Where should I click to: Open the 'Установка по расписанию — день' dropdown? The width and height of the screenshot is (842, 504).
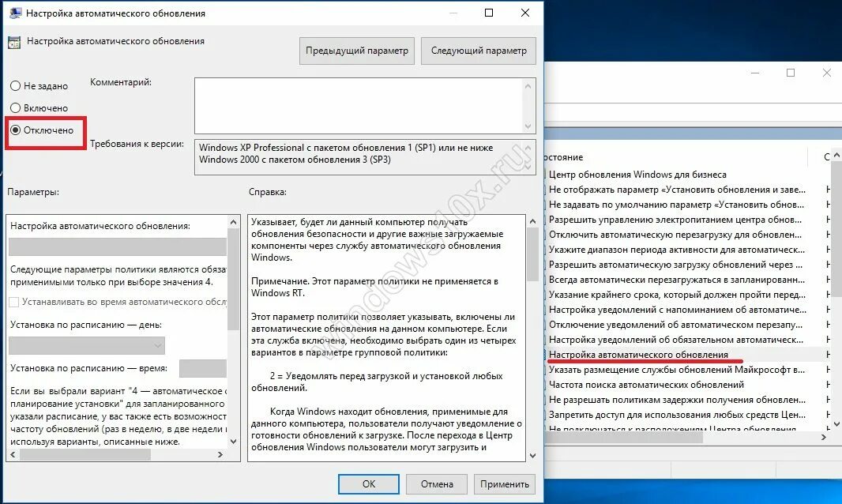(87, 345)
